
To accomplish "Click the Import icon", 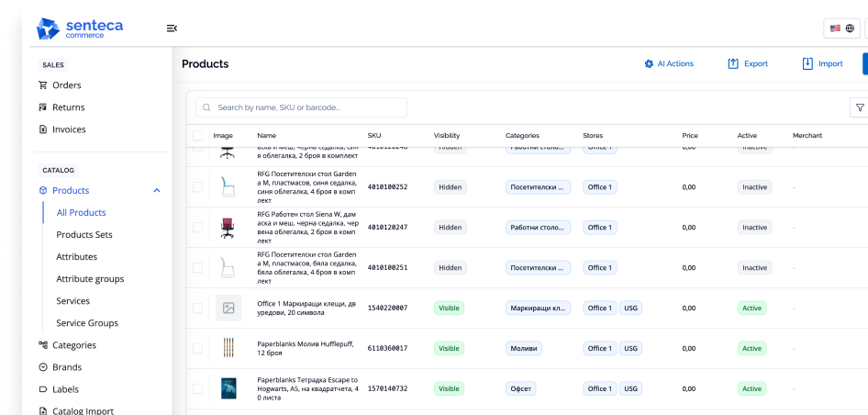I will pyautogui.click(x=807, y=64).
